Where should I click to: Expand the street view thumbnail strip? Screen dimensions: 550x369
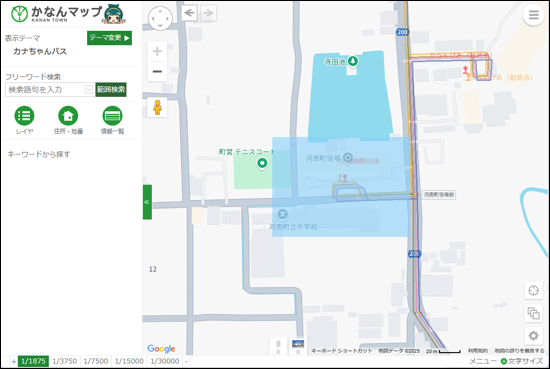pos(298,347)
